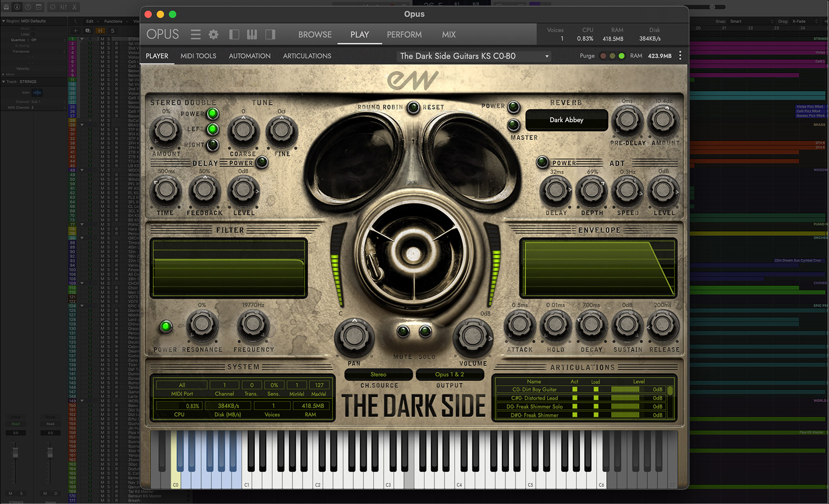829x504 pixels.
Task: Toggle the Delay Power LED
Action: pos(262,162)
